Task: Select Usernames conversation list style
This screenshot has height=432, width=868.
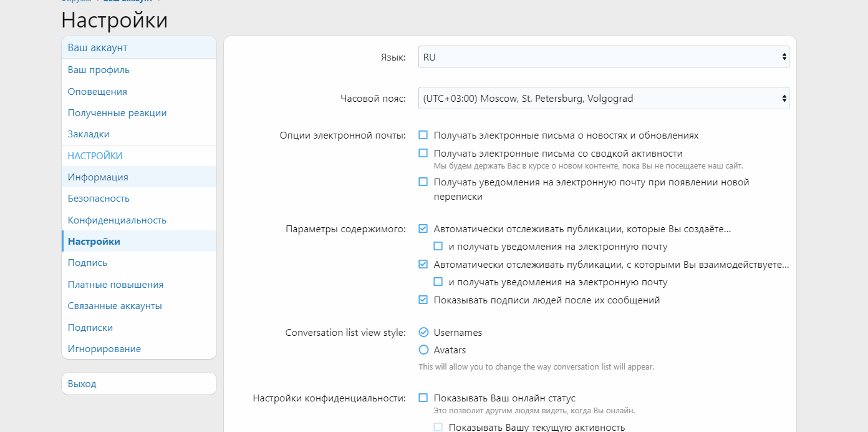Action: tap(424, 333)
